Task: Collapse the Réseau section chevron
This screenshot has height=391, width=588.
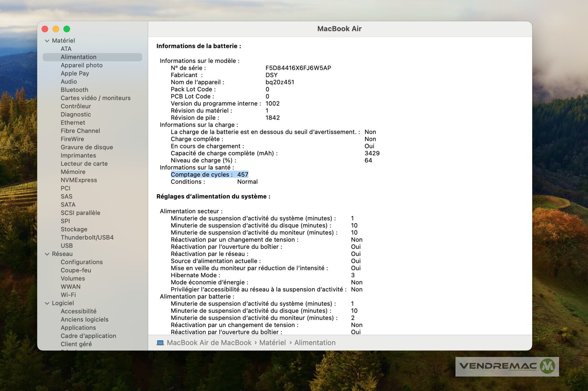Action: [x=47, y=254]
